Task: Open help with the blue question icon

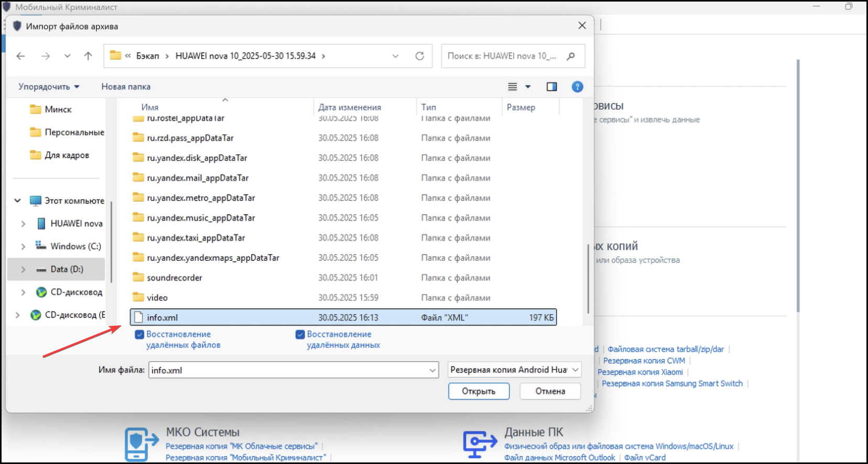Action: [577, 87]
